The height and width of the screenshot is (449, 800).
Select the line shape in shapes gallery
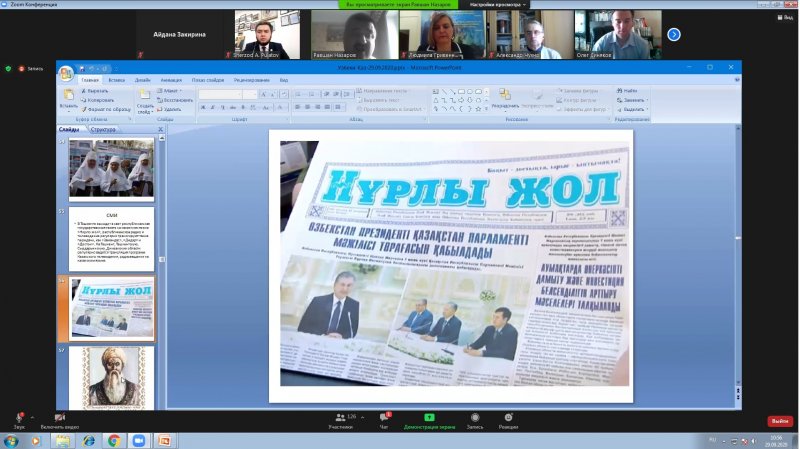(x=444, y=91)
